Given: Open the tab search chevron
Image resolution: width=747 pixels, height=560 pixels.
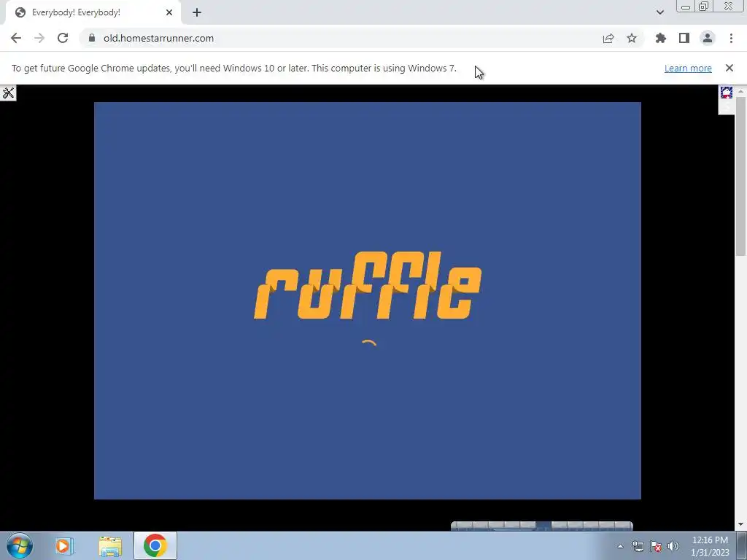Looking at the screenshot, I should tap(659, 13).
